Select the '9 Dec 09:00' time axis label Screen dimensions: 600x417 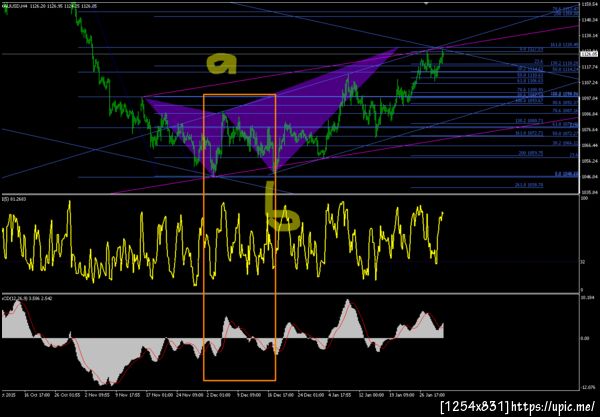(249, 394)
